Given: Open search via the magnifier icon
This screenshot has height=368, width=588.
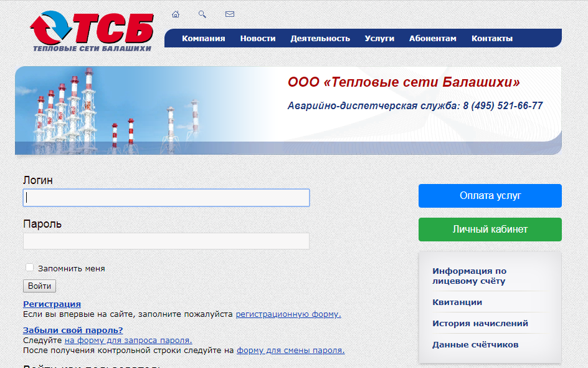Looking at the screenshot, I should tap(202, 14).
